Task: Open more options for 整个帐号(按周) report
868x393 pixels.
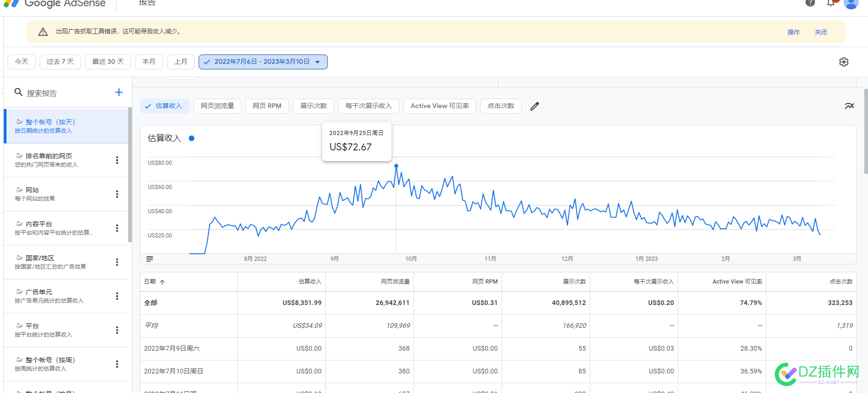Action: click(x=117, y=364)
